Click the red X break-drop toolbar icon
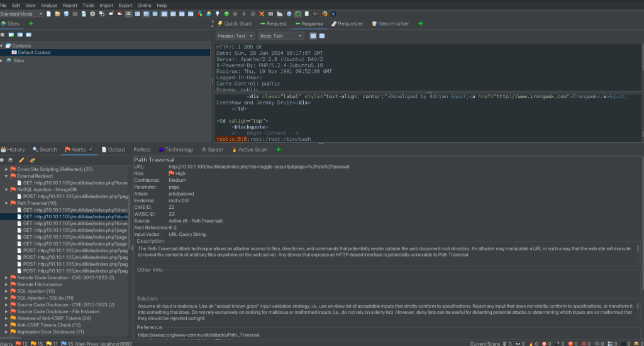 point(262,13)
